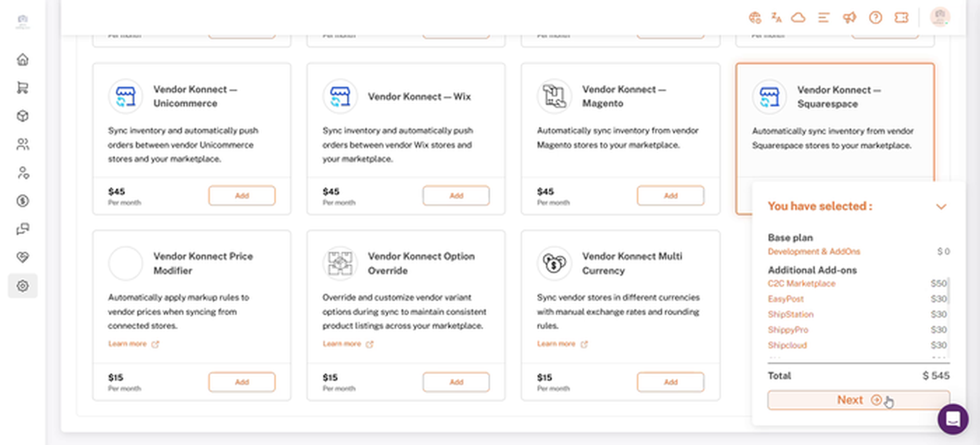Open the handshake heart icon in sidebar
Screen dimensions: 980x445
[23, 257]
